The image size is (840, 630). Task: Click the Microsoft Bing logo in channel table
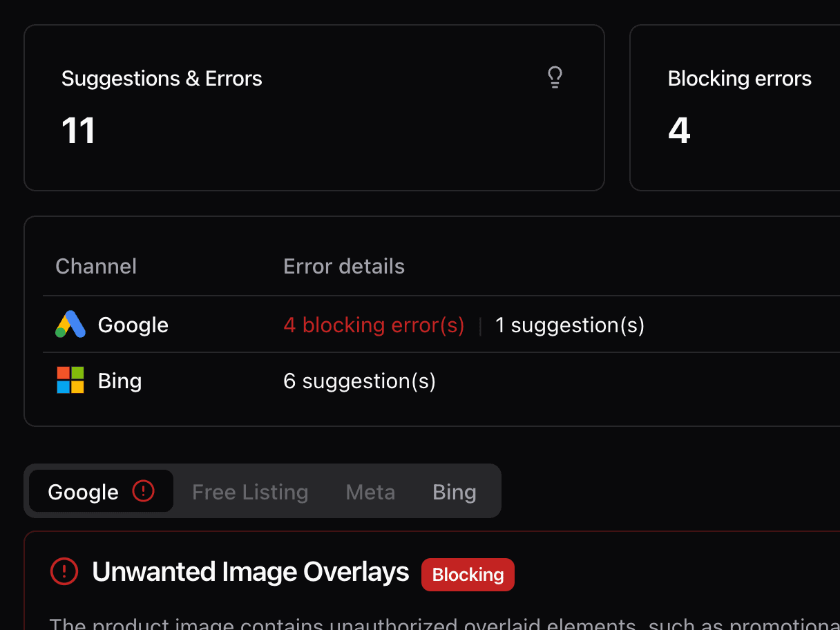pyautogui.click(x=70, y=381)
